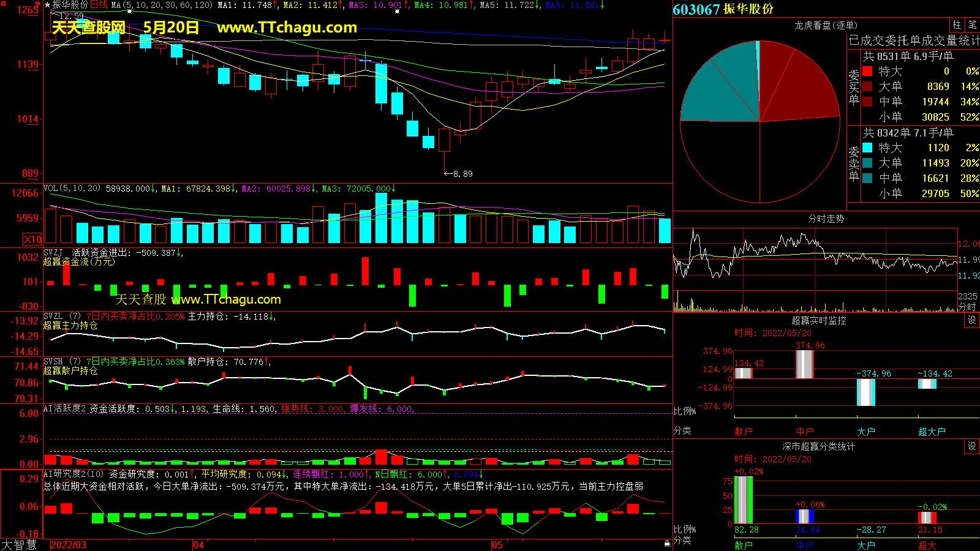Open 设 settings for 深市超赢分类统计 panel

[x=971, y=446]
